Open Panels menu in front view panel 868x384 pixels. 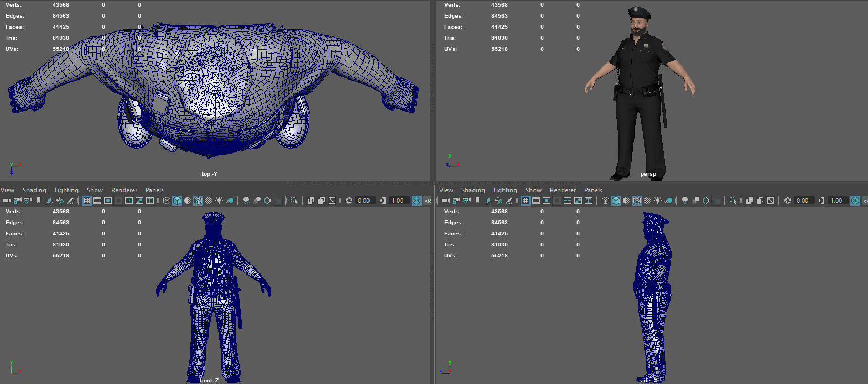pyautogui.click(x=154, y=190)
